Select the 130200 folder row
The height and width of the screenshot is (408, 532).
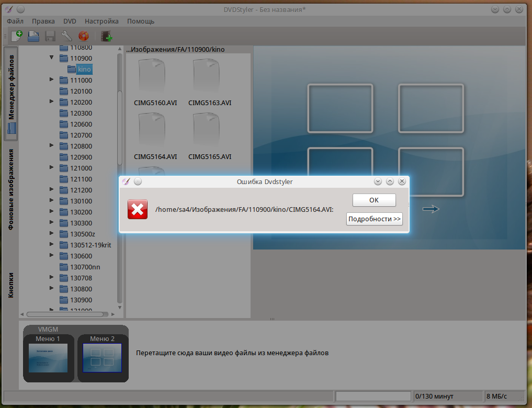(76, 212)
